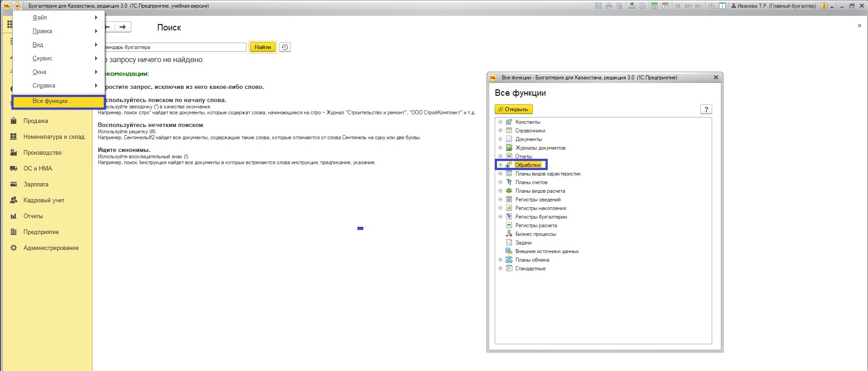Viewport: 868px width, 371px height.
Task: Open the Кадровый учет section
Action: click(x=37, y=200)
